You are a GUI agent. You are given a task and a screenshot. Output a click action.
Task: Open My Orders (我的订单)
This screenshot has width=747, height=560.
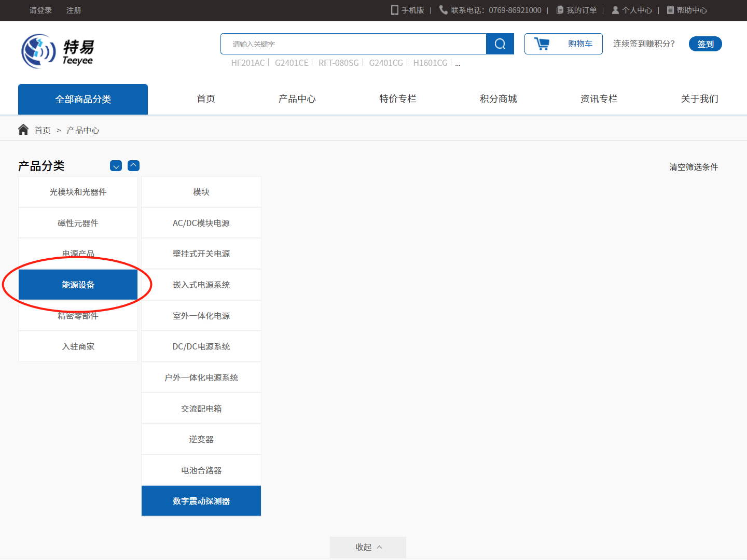(x=577, y=10)
